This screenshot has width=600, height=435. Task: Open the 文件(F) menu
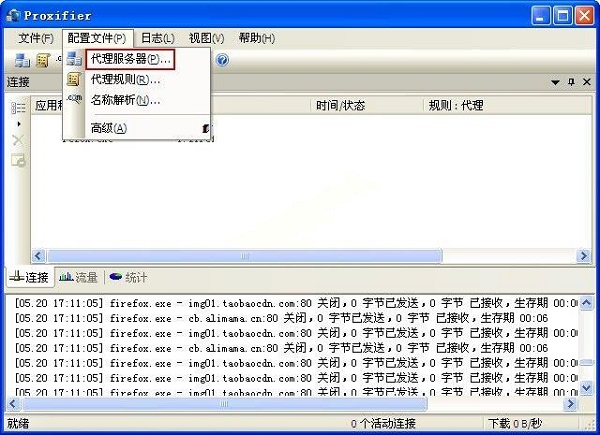36,38
